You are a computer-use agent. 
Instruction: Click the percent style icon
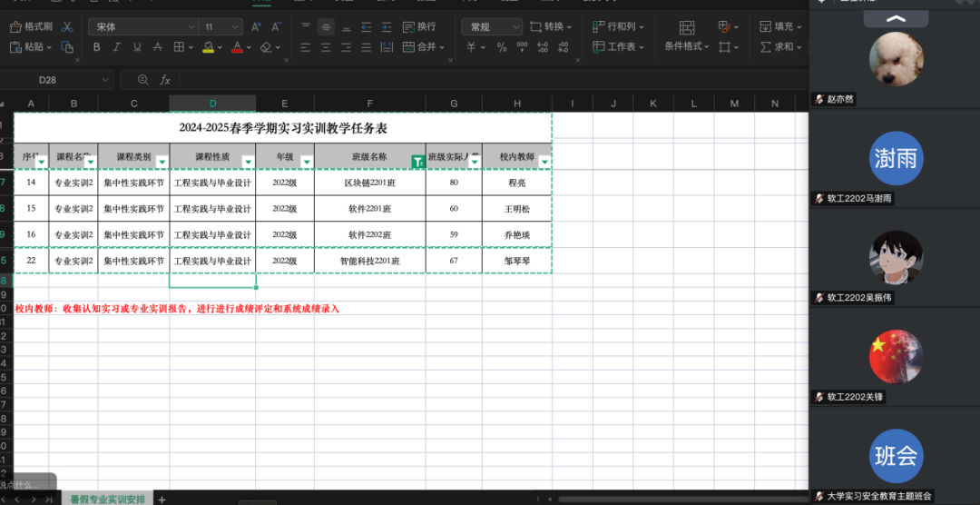(x=502, y=47)
